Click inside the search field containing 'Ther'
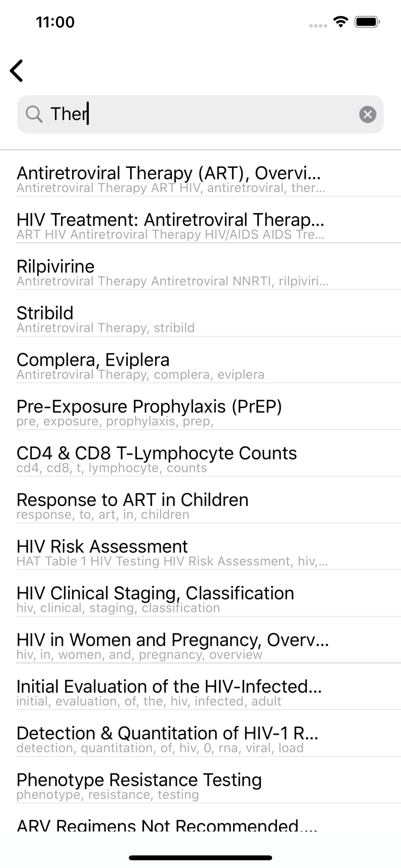 pos(202,114)
